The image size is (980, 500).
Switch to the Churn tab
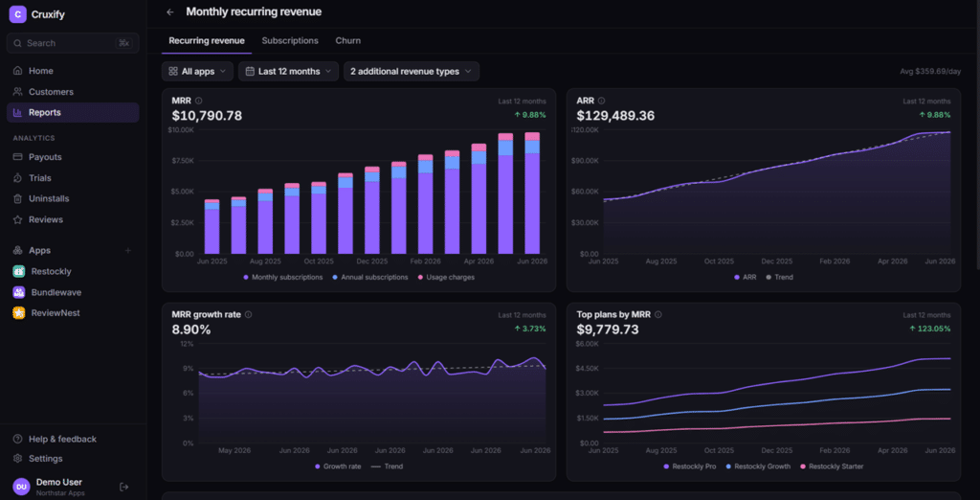coord(348,40)
